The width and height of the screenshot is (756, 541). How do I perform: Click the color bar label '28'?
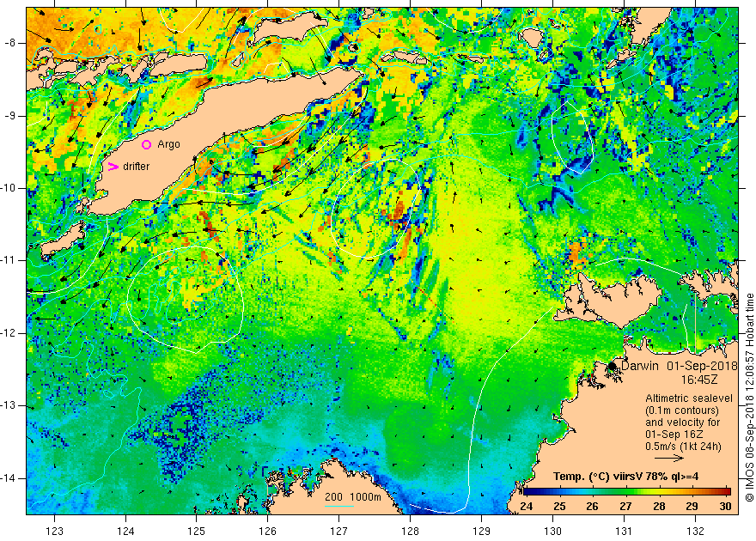click(659, 507)
